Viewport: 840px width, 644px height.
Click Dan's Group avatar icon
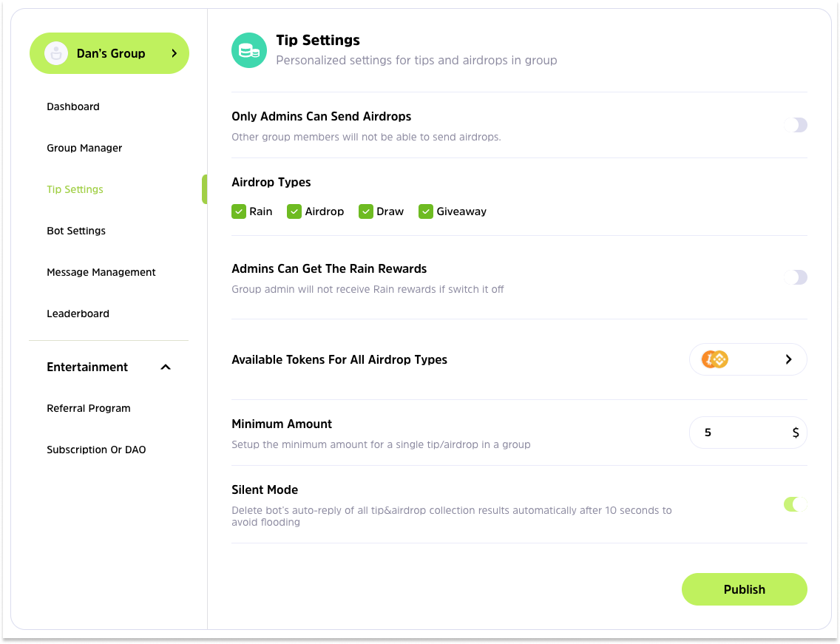(56, 53)
